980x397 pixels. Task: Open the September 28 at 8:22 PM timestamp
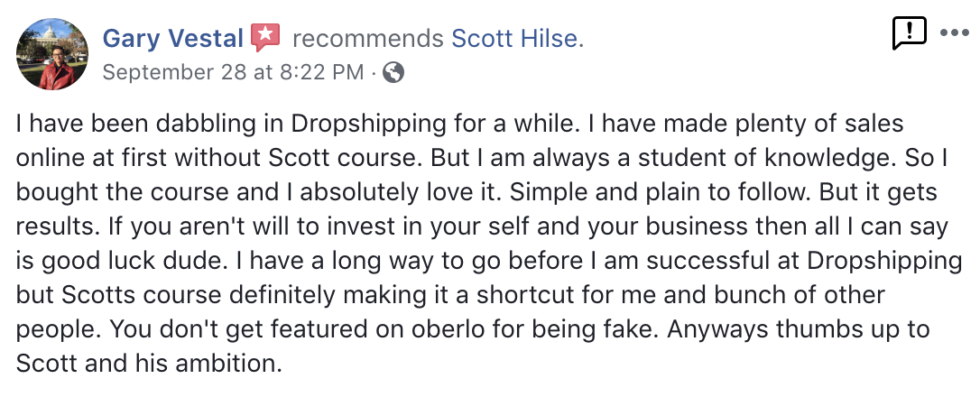click(233, 72)
